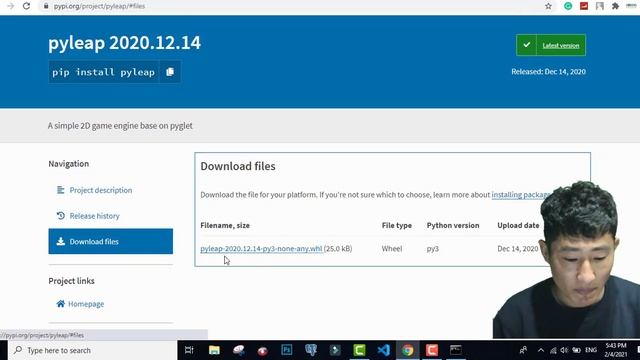The height and width of the screenshot is (360, 640).
Task: Open the red round taskbar app icon
Action: (x=262, y=350)
